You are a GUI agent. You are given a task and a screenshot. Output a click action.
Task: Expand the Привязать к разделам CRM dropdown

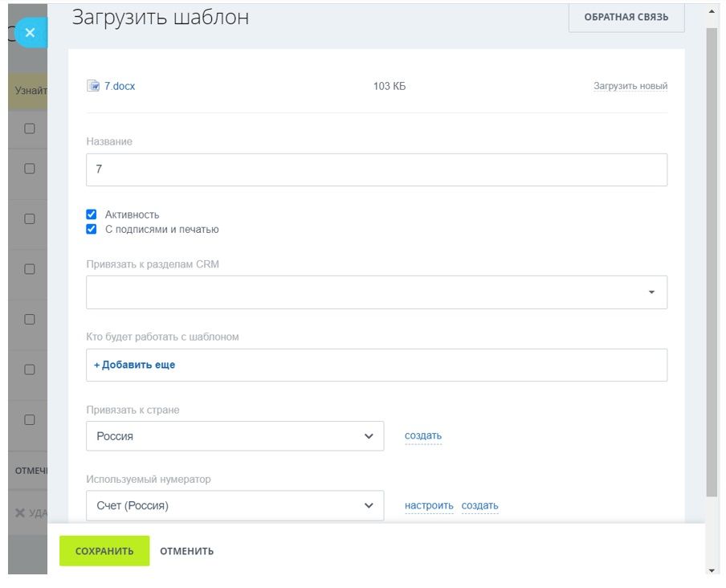(x=377, y=292)
